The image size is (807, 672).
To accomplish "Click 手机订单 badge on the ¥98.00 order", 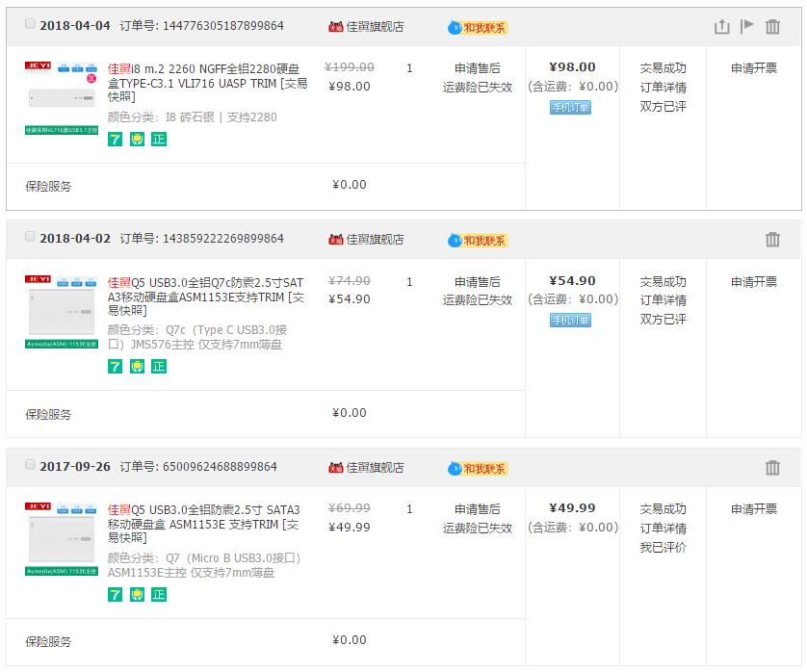I will tap(570, 108).
